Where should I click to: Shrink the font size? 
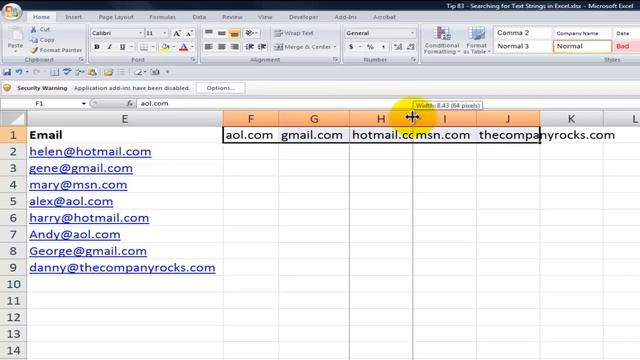tap(189, 33)
